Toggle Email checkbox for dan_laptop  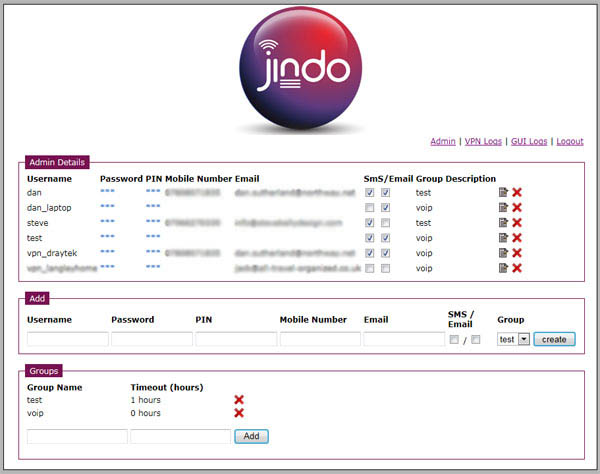(x=385, y=207)
